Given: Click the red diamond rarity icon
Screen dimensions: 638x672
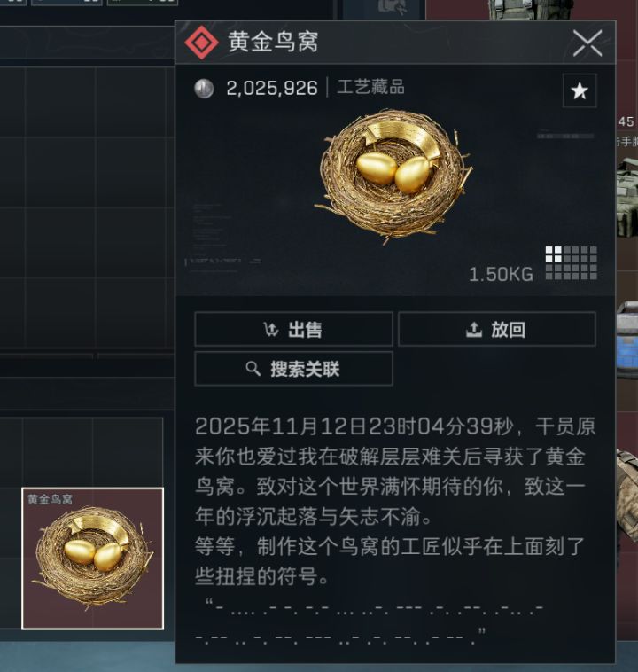Looking at the screenshot, I should 201,43.
